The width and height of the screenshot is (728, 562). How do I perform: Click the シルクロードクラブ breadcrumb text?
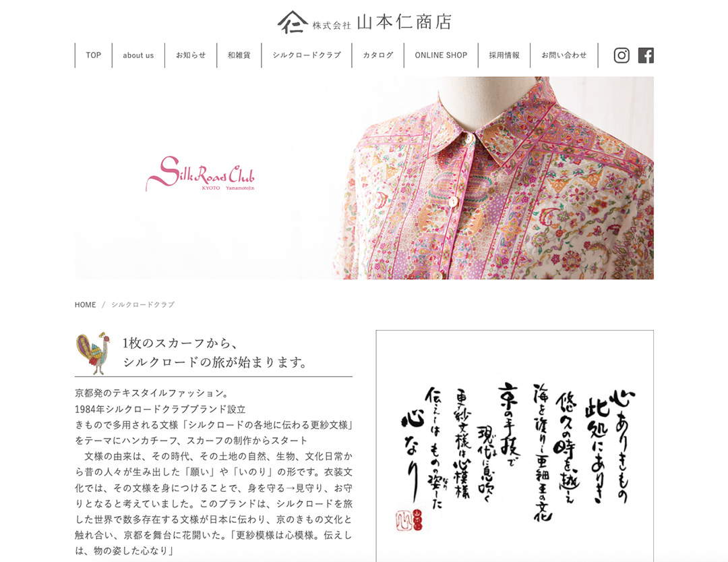click(x=143, y=305)
